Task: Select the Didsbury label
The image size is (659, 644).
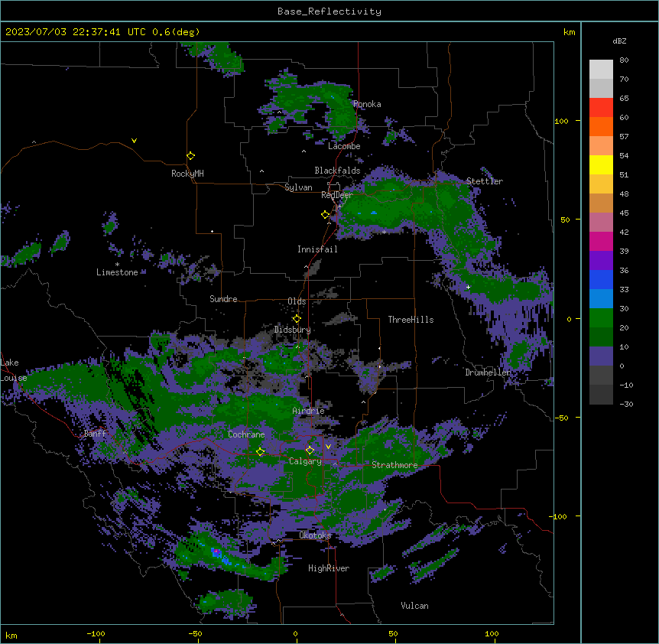Action: click(x=293, y=330)
